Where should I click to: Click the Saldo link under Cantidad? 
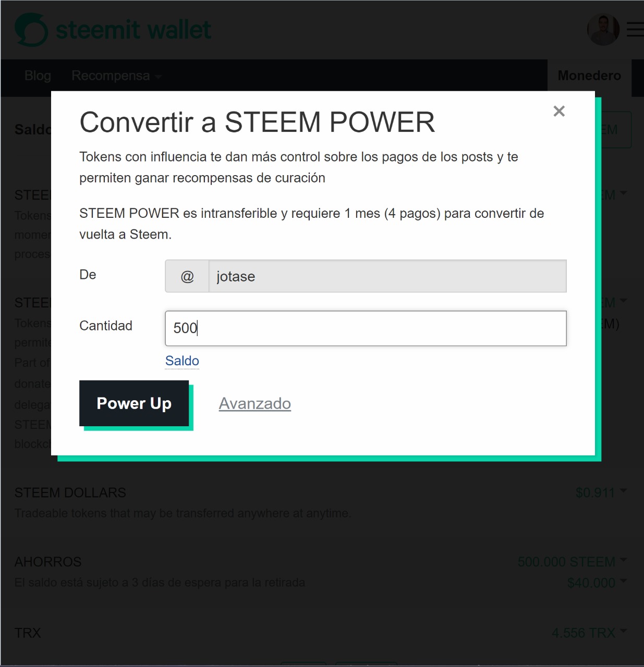point(182,361)
